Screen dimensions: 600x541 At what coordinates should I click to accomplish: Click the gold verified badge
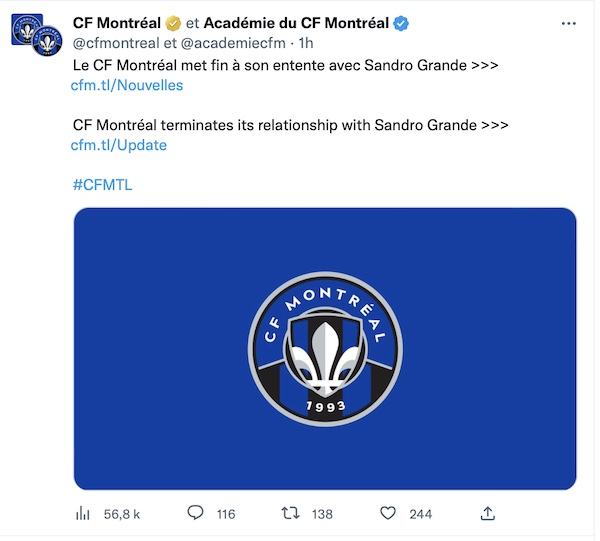pyautogui.click(x=173, y=24)
